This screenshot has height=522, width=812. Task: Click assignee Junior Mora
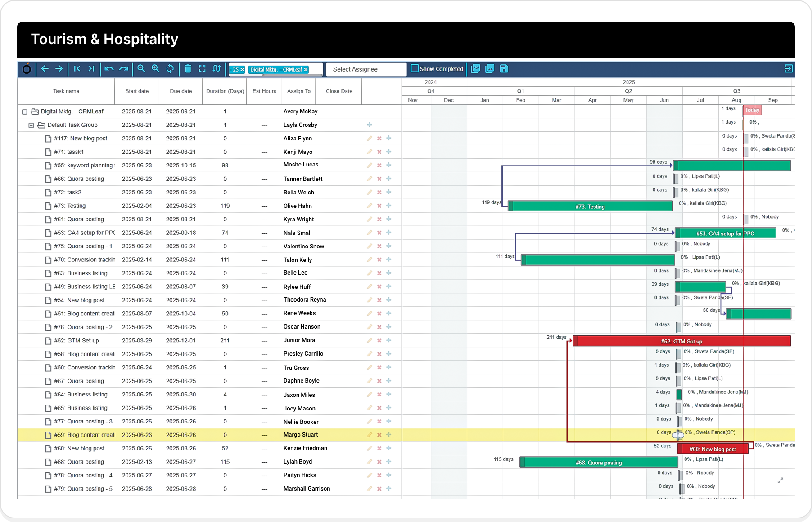(x=299, y=340)
